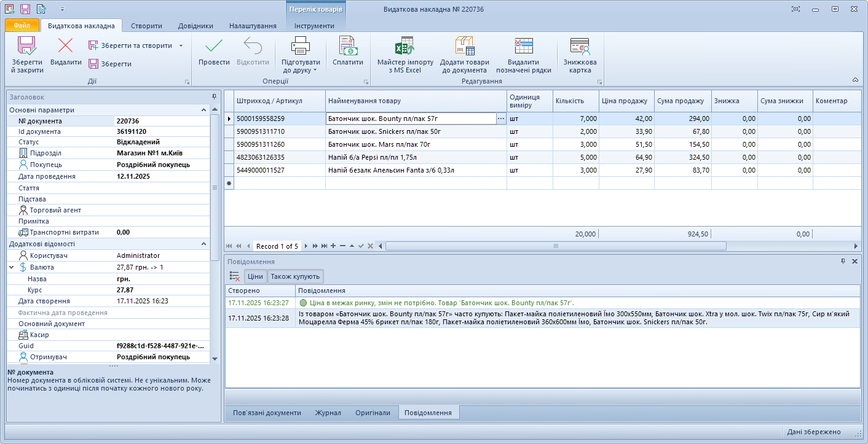
Task: Open the Discount card tool
Action: coord(580,47)
